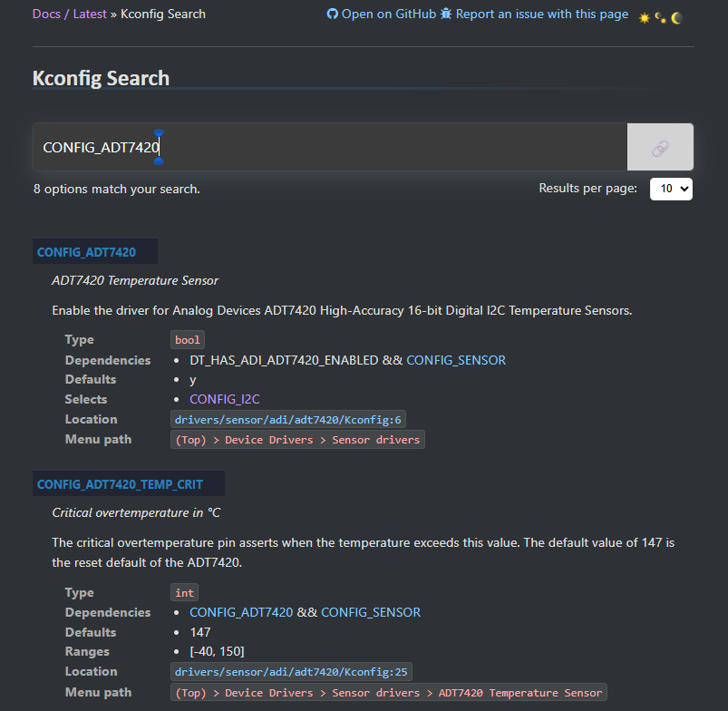This screenshot has width=728, height=711.
Task: Navigate to Docs breadcrumb
Action: coord(46,14)
